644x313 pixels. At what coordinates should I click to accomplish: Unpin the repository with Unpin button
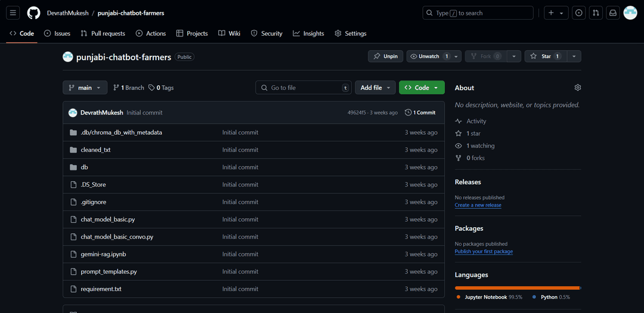click(386, 56)
